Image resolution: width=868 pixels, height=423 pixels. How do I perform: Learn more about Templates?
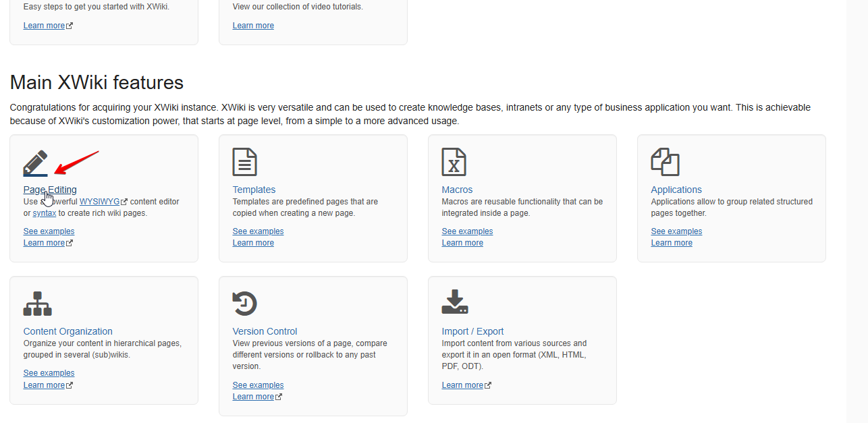[253, 243]
